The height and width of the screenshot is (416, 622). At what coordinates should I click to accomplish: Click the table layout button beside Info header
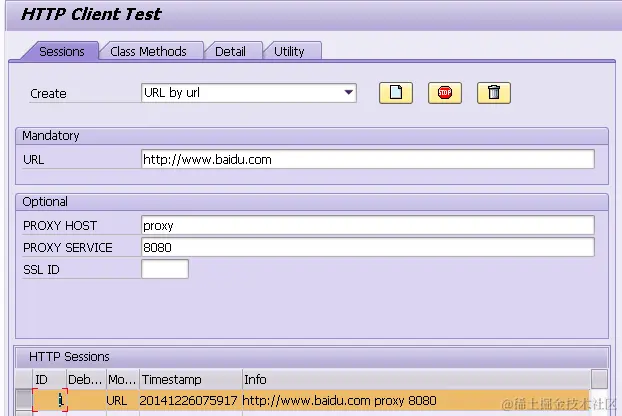coord(599,380)
